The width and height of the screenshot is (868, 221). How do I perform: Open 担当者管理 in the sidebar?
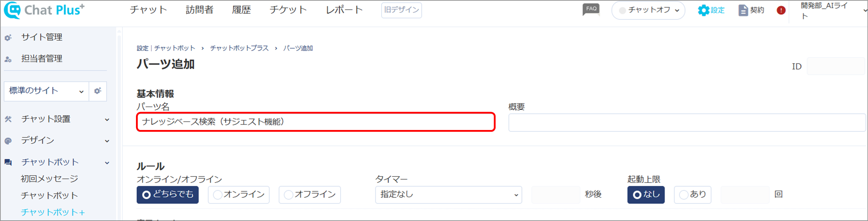[x=41, y=59]
